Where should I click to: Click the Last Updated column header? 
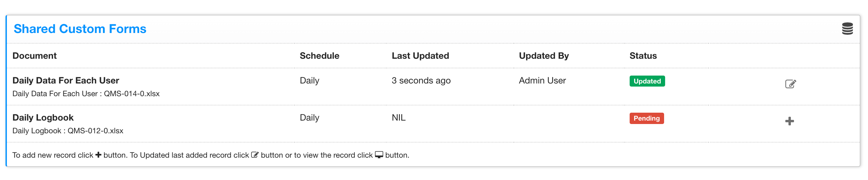(x=420, y=56)
